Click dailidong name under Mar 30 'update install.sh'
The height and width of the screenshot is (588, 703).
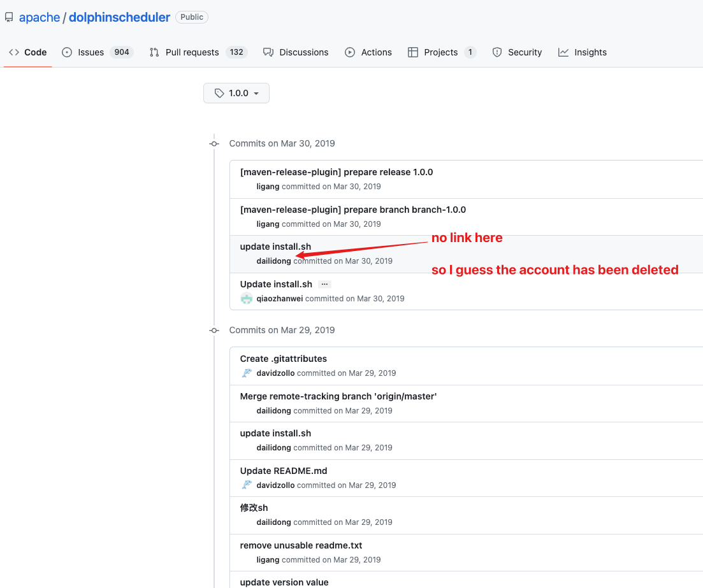[x=274, y=261]
